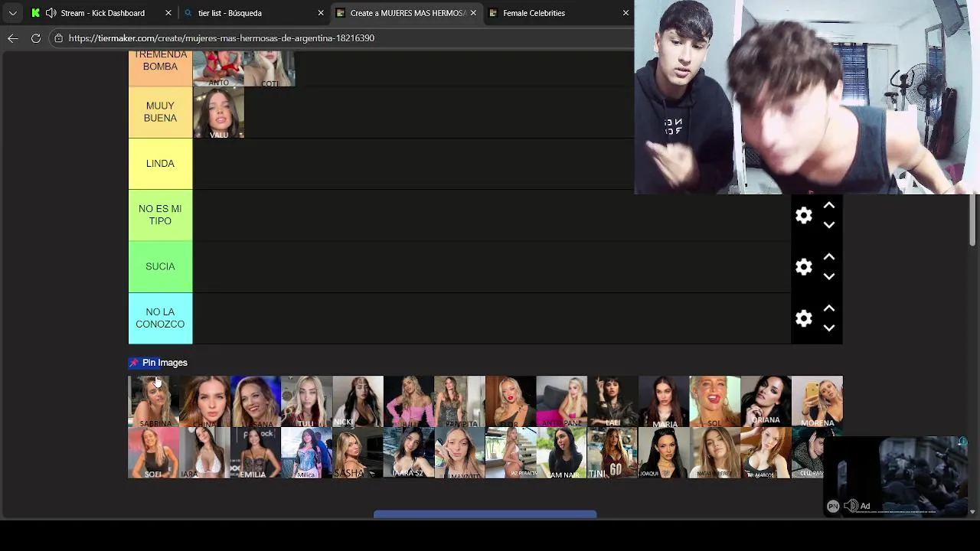980x551 pixels.
Task: Pick the MARIA thumbnail
Action: (664, 401)
